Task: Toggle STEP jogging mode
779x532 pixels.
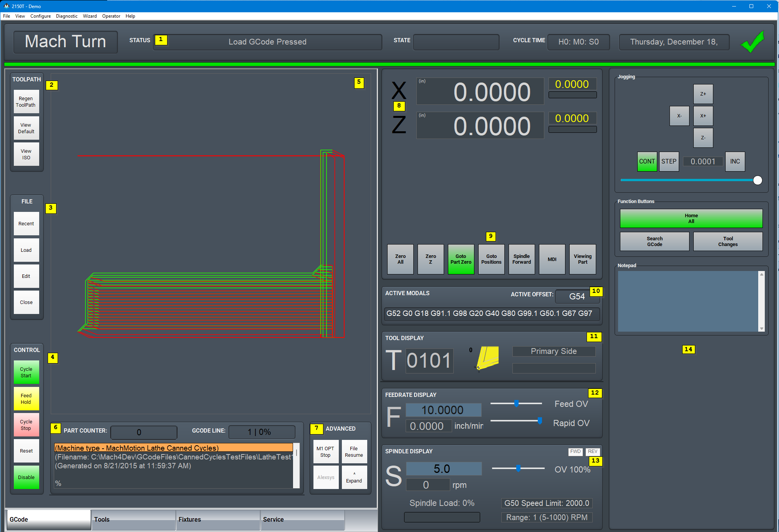Action: pos(669,161)
